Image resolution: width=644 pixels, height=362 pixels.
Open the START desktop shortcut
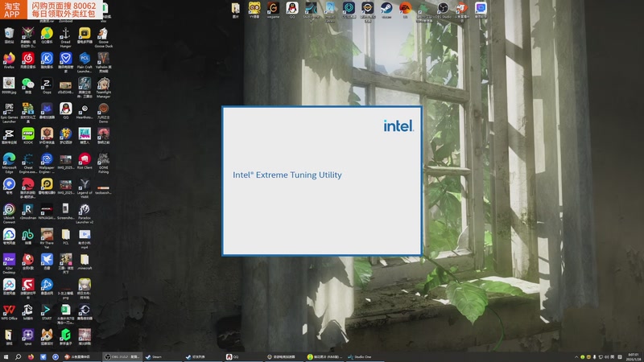click(x=47, y=311)
